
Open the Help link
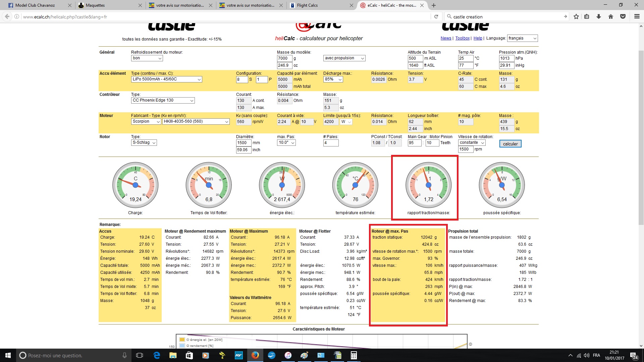(478, 38)
